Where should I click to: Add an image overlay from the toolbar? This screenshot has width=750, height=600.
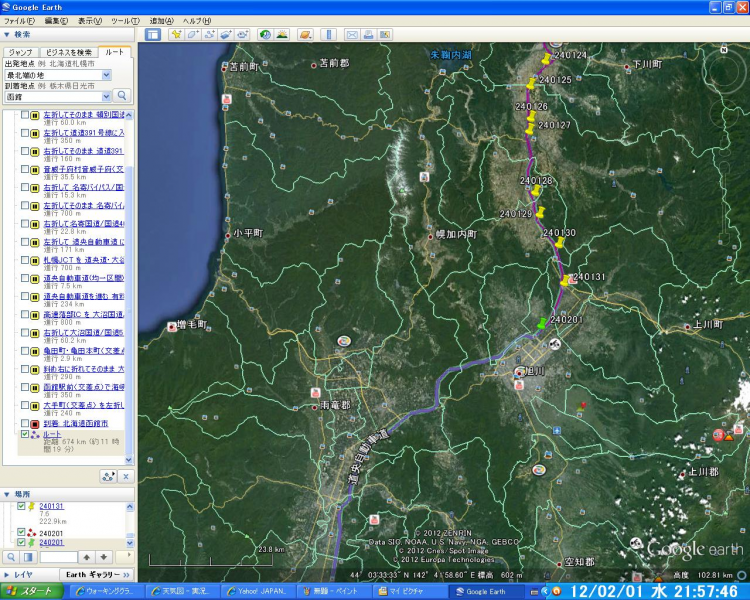click(x=225, y=34)
